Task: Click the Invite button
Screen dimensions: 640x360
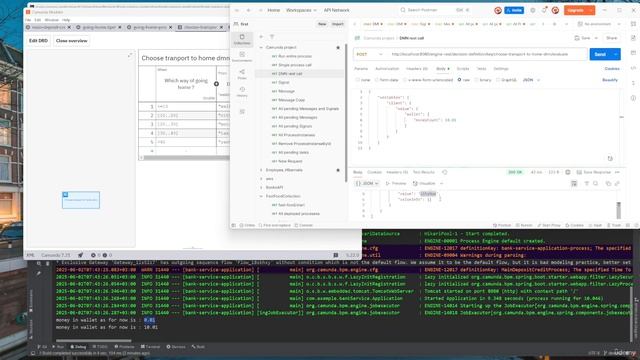Action: pos(514,10)
